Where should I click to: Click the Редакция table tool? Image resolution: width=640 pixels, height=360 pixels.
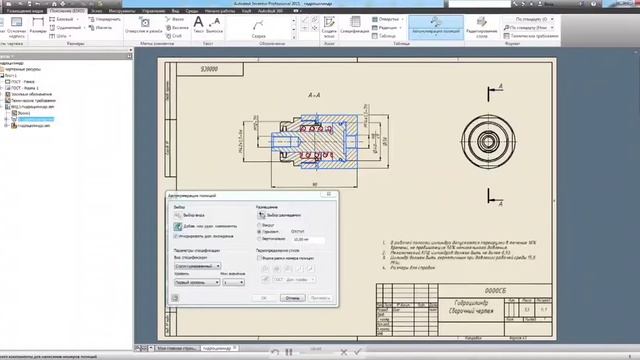pos(384,28)
